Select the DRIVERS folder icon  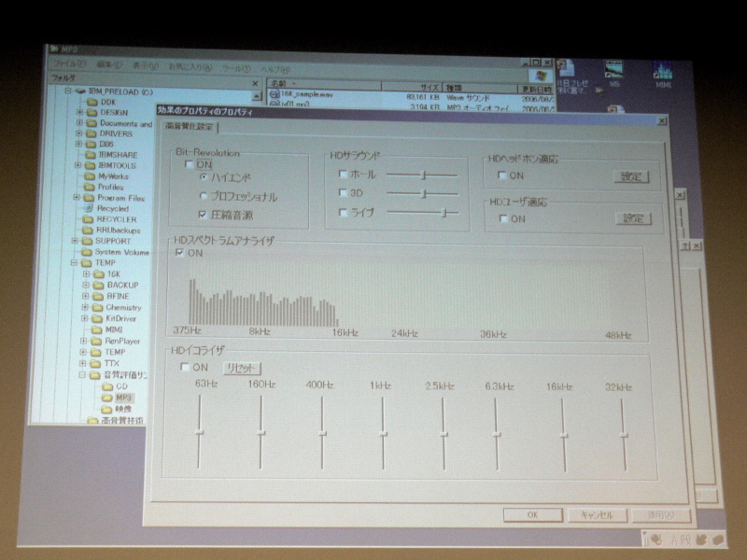91,133
